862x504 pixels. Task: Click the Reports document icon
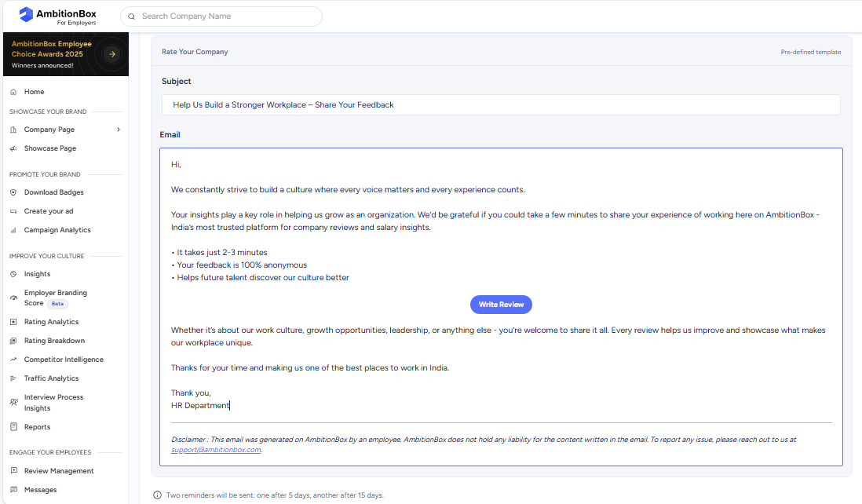[x=13, y=427]
